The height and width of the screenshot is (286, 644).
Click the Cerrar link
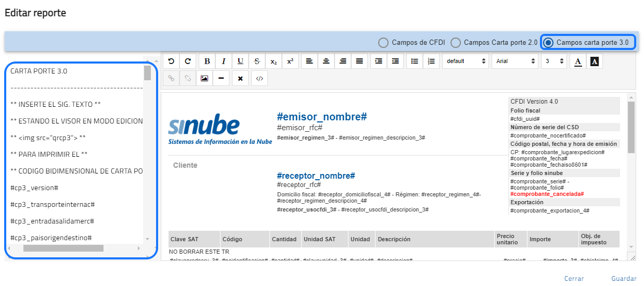click(x=574, y=279)
